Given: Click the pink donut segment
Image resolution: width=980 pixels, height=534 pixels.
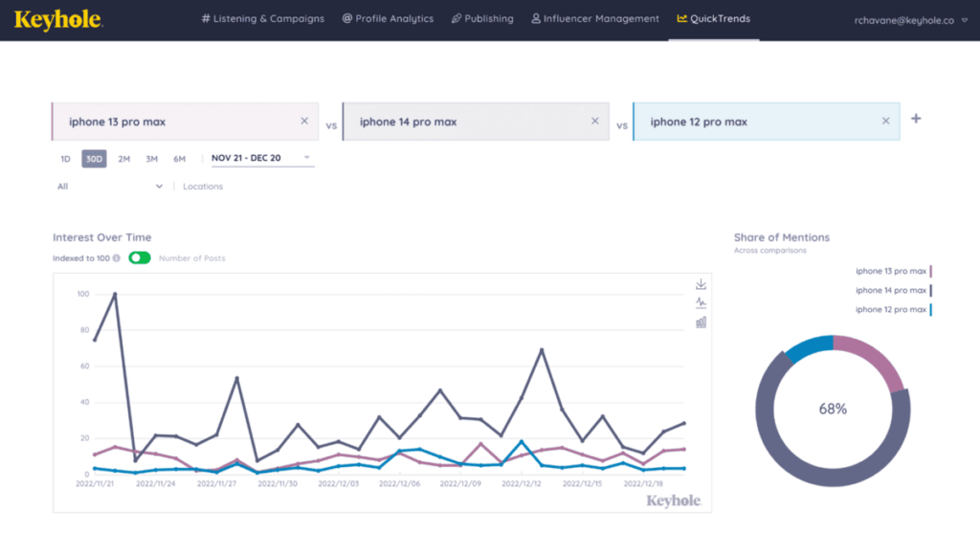Looking at the screenshot, I should [x=874, y=360].
